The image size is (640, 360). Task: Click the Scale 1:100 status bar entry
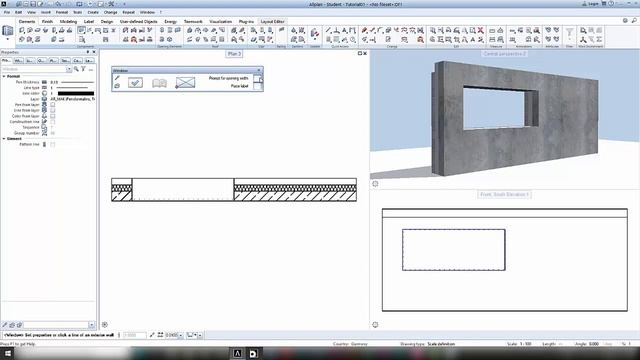519,344
